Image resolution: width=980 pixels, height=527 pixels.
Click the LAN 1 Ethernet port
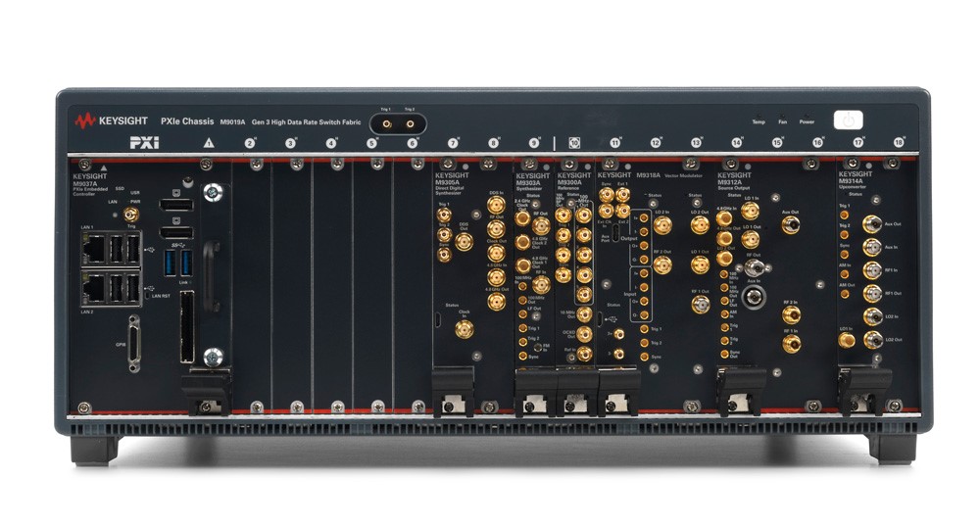click(x=94, y=249)
